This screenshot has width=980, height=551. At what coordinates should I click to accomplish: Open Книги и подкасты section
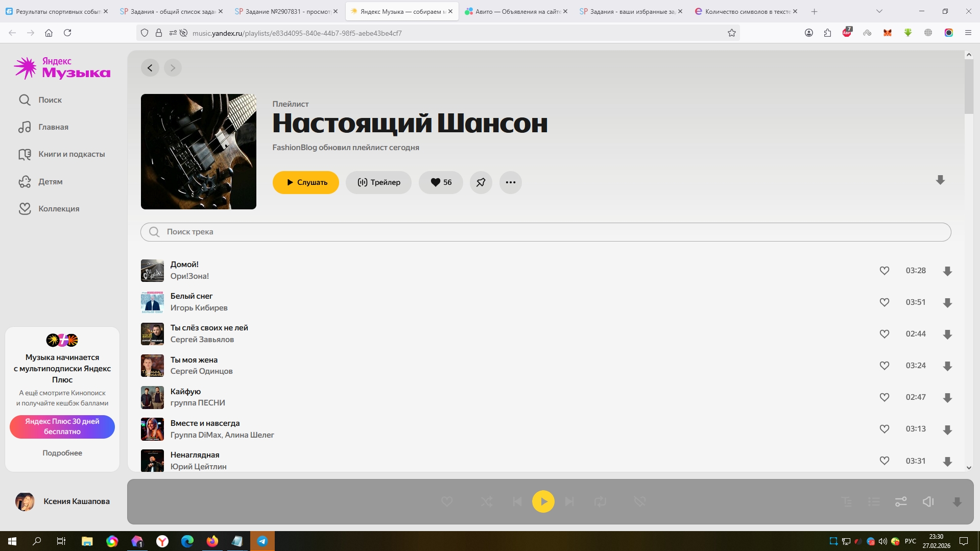[62, 154]
